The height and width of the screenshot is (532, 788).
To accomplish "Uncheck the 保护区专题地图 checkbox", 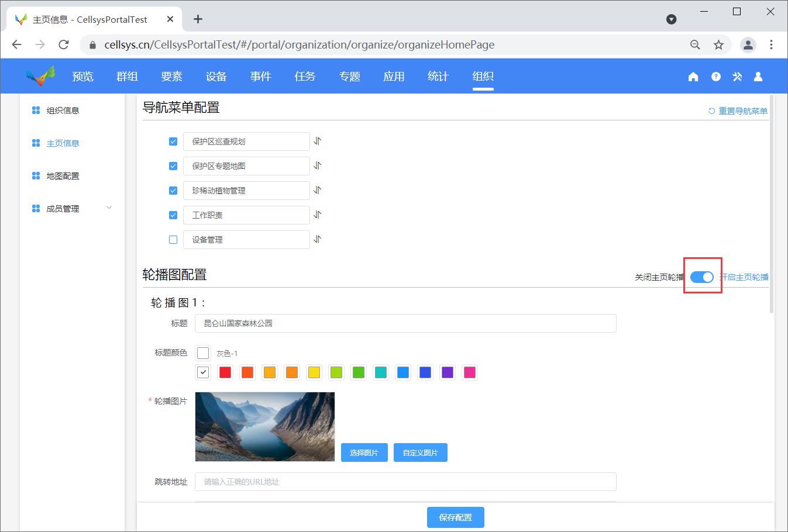I will [173, 166].
